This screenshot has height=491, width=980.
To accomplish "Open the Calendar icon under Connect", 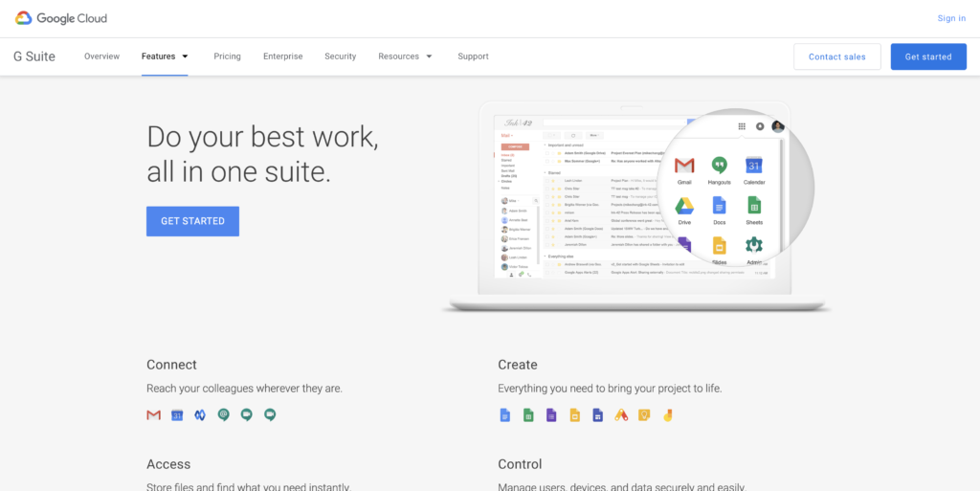I will (177, 414).
